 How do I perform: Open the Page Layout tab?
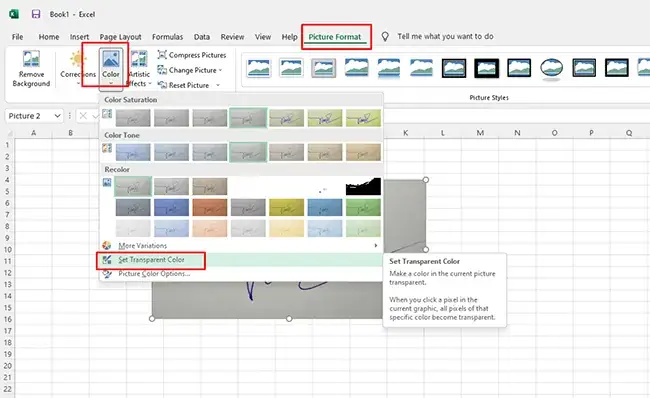pyautogui.click(x=121, y=36)
